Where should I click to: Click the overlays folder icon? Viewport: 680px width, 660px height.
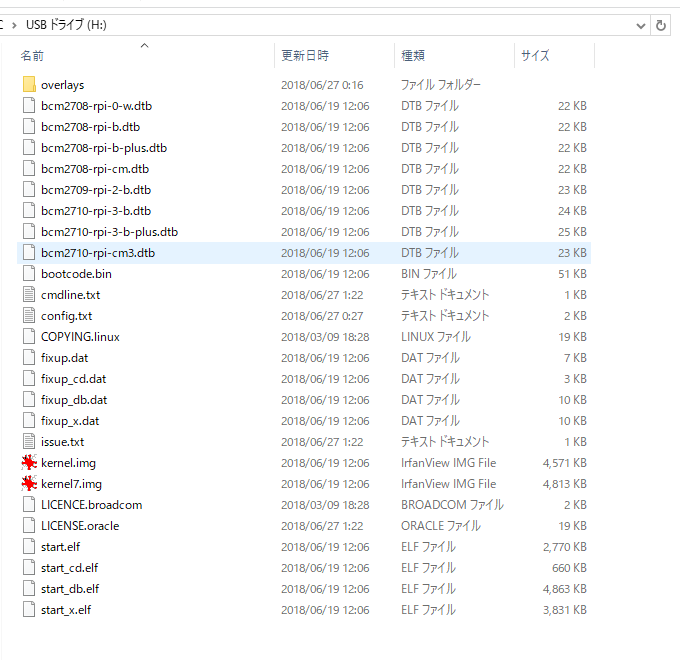(x=29, y=85)
